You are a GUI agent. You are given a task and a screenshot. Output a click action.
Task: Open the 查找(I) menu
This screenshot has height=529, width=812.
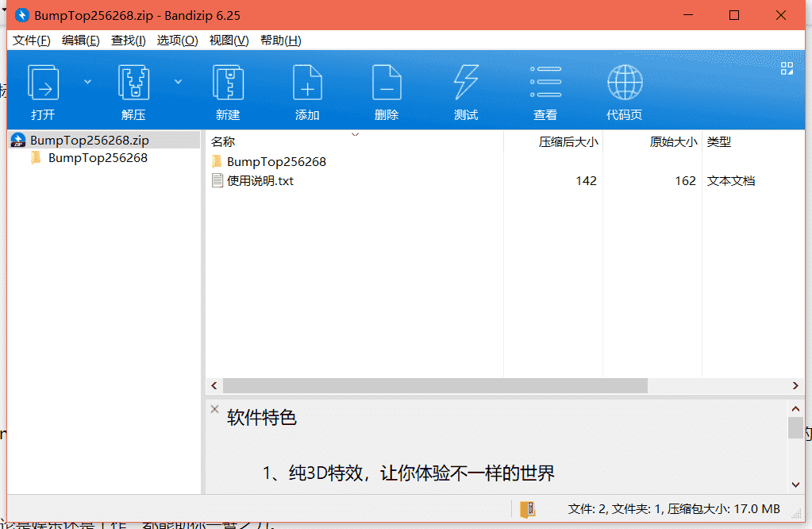coord(128,41)
